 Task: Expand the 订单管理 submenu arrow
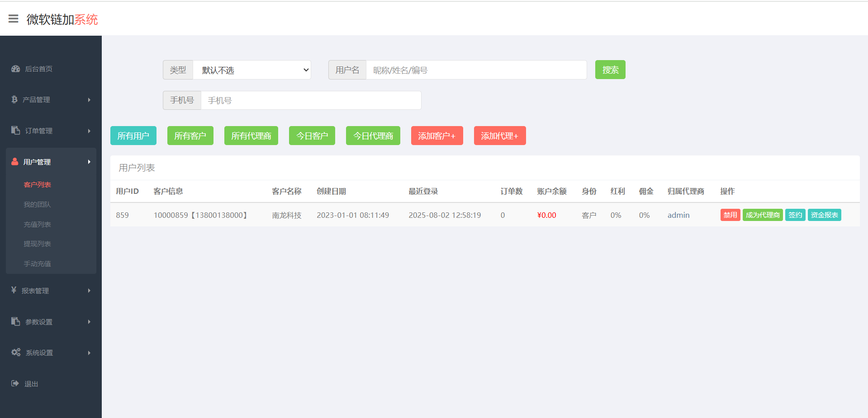coord(89,131)
